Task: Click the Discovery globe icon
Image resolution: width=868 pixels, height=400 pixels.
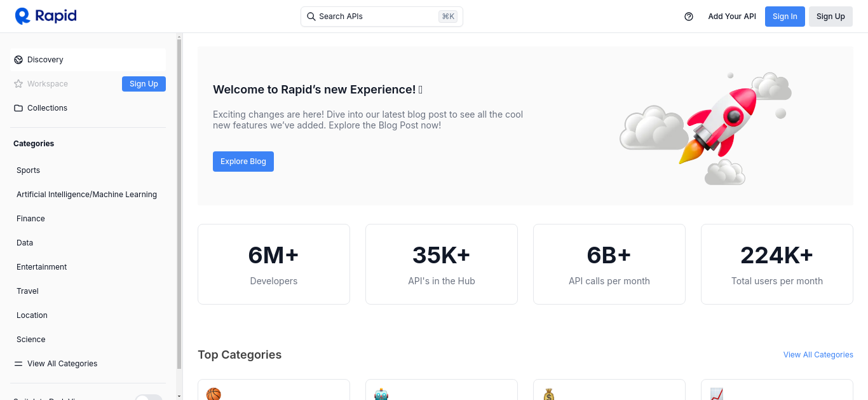Action: click(18, 60)
